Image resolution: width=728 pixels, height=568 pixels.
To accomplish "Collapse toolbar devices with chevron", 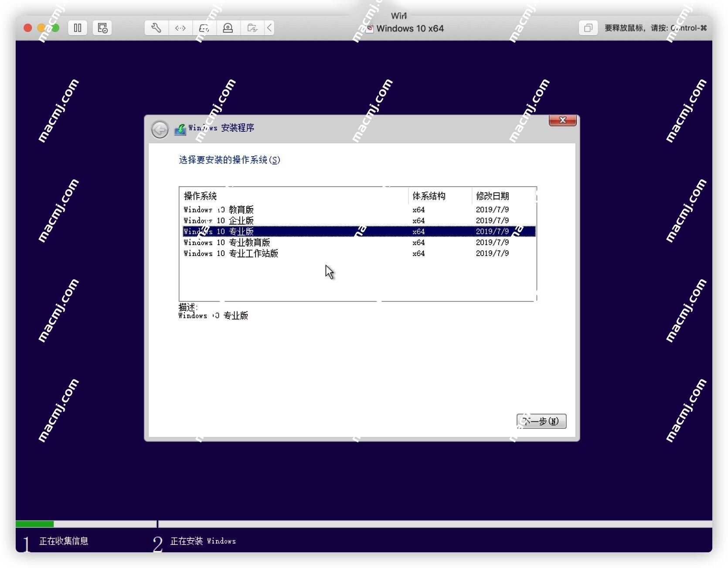I will (269, 28).
